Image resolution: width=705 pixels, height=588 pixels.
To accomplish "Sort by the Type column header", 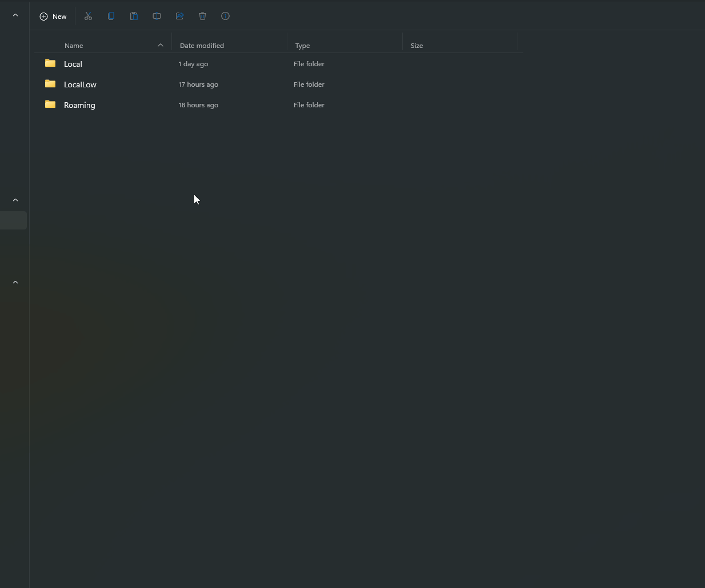I will point(302,46).
